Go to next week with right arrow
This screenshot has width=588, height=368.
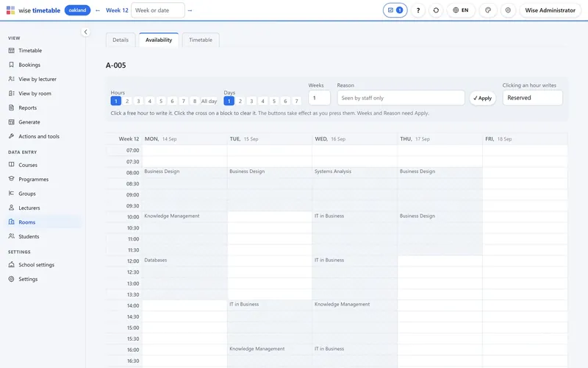(x=190, y=10)
